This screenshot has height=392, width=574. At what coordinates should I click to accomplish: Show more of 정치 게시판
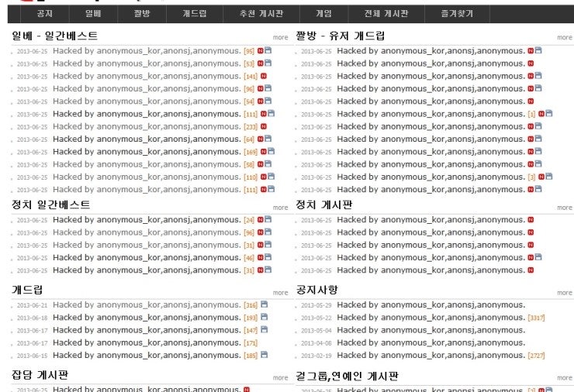click(565, 208)
